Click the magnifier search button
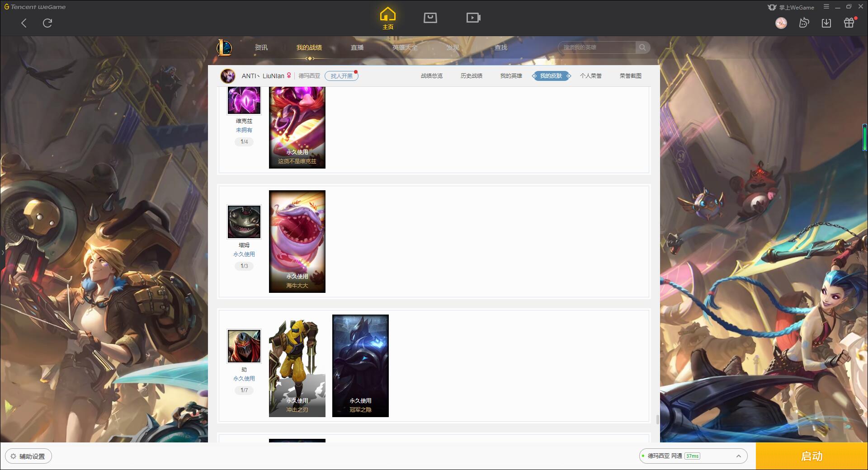Viewport: 868px width, 470px height. point(642,47)
